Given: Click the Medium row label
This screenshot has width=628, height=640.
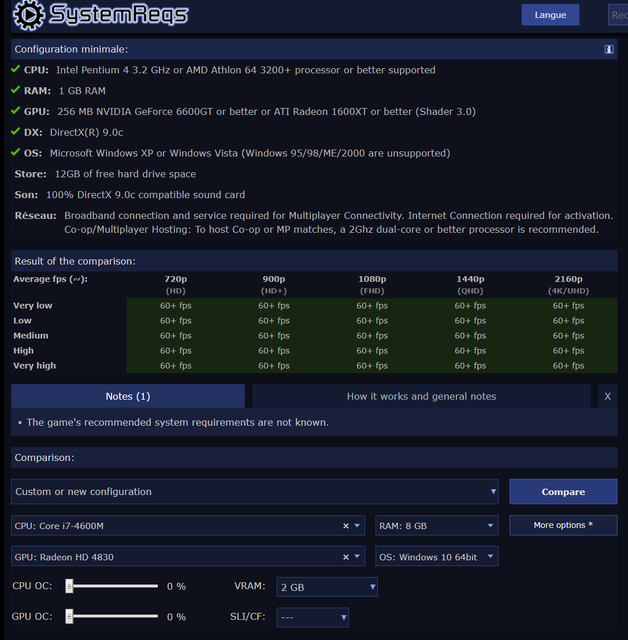Looking at the screenshot, I should [31, 336].
